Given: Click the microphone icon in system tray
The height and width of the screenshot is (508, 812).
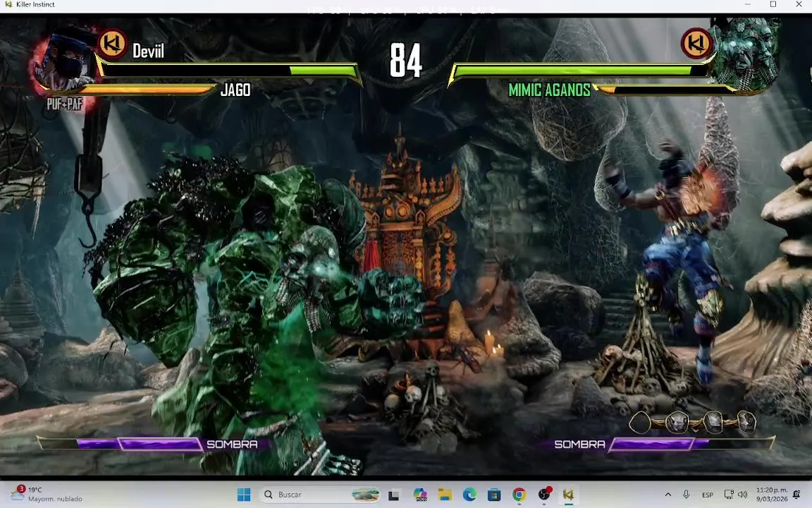Looking at the screenshot, I should tap(686, 495).
